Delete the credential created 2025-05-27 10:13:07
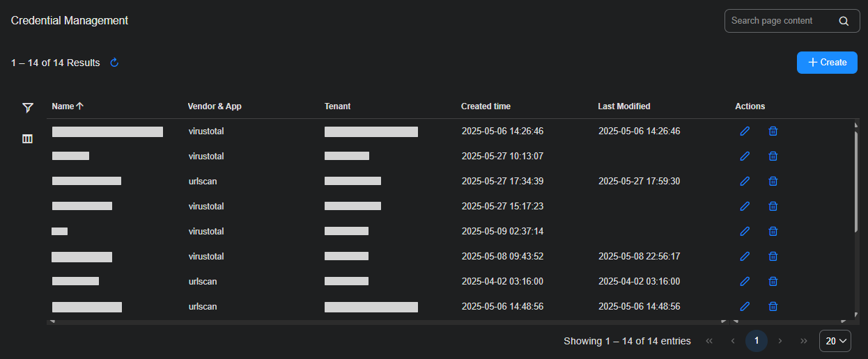Viewport: 868px width, 359px height. [773, 156]
